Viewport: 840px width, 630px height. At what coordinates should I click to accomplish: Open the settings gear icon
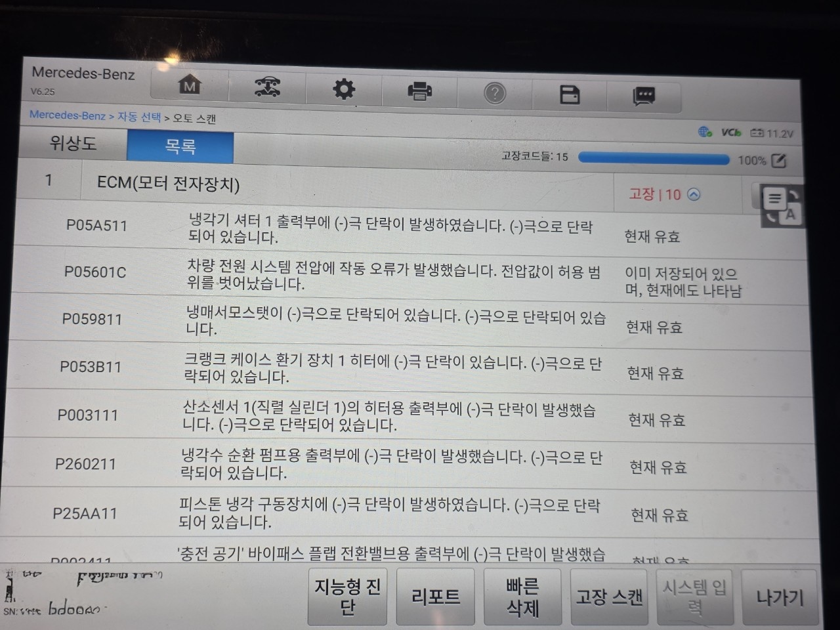tap(343, 89)
